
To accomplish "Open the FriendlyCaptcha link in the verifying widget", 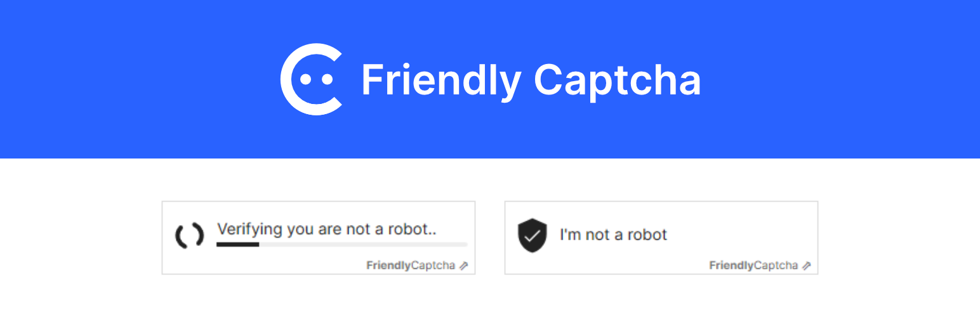I will click(411, 266).
